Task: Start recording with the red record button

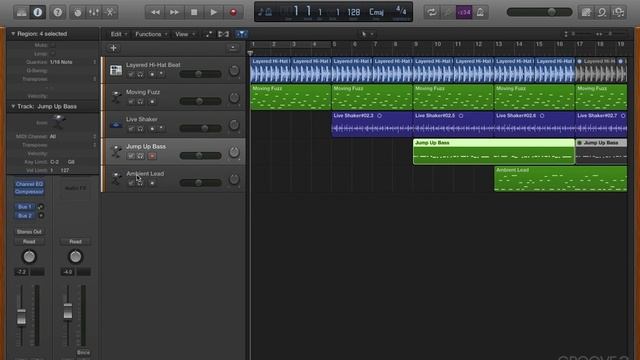Action: coord(233,12)
